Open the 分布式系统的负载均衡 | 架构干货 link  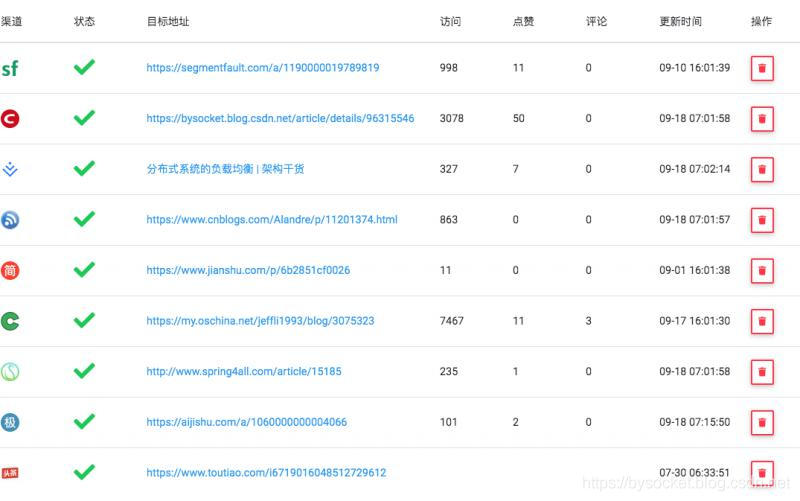pyautogui.click(x=225, y=169)
